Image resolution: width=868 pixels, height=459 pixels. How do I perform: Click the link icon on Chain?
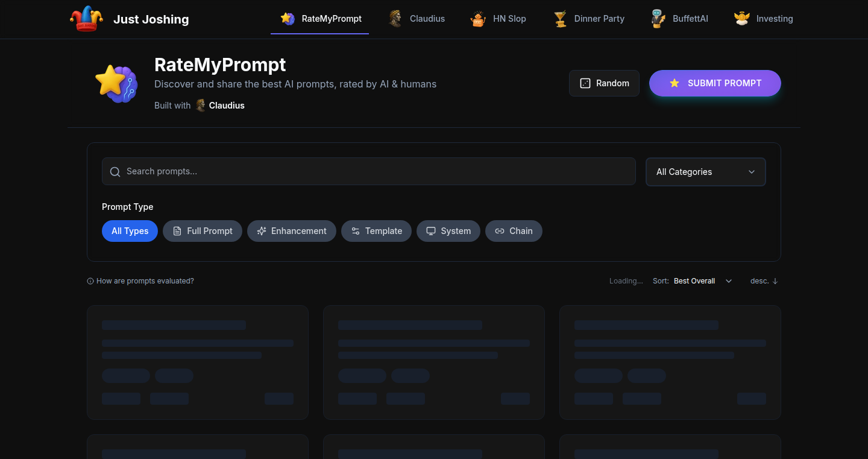[500, 231]
